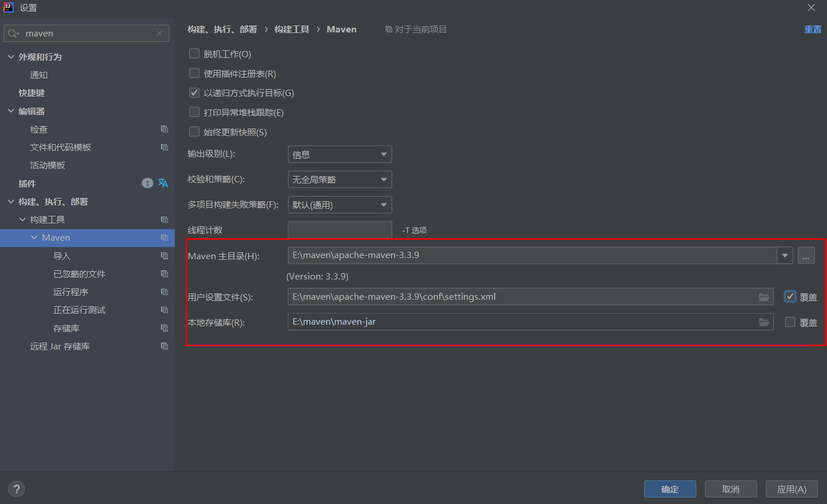Select 插件 in settings tree
The height and width of the screenshot is (504, 827).
coord(27,183)
